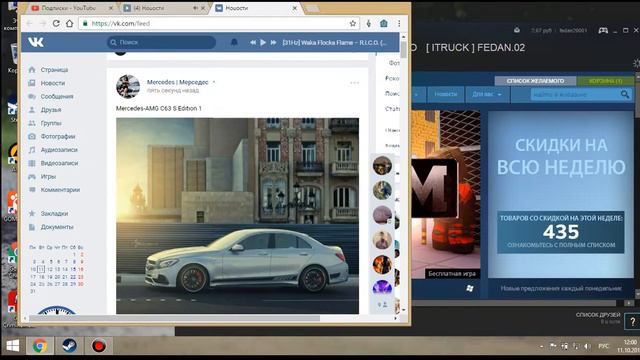Click the VK search field
Screen dimensions: 640x360
pos(162,42)
